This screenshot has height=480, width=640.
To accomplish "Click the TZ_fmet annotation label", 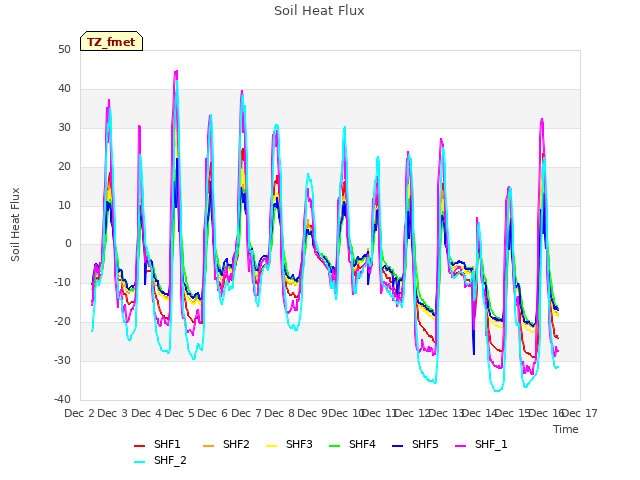I will [111, 42].
